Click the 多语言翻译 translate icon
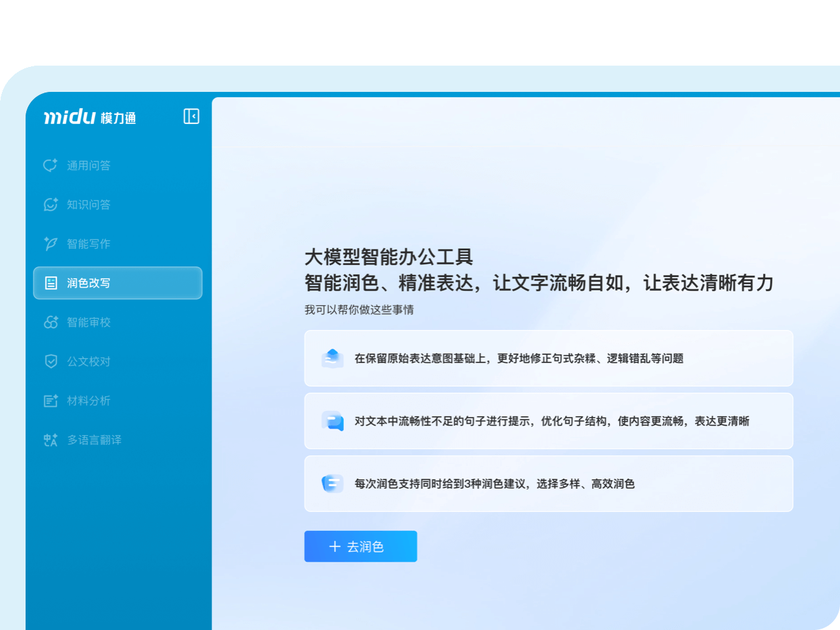The height and width of the screenshot is (630, 840). 51,440
